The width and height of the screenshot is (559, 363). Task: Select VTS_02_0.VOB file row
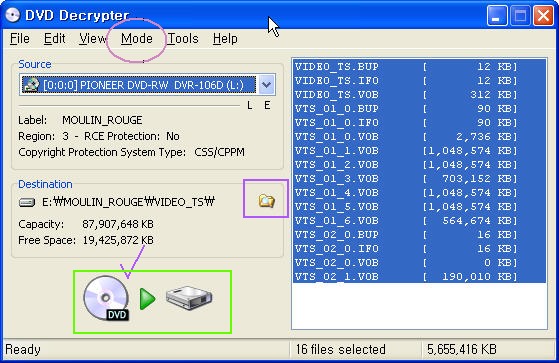(x=419, y=263)
